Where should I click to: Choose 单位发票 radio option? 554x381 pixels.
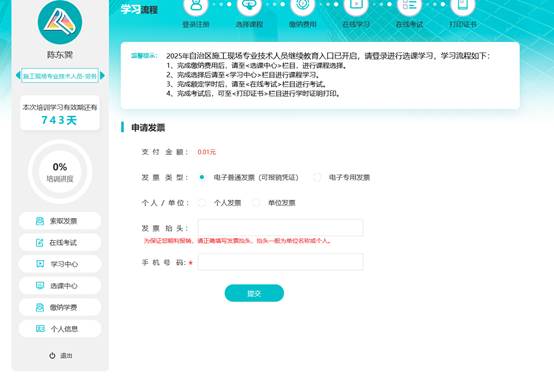[256, 203]
